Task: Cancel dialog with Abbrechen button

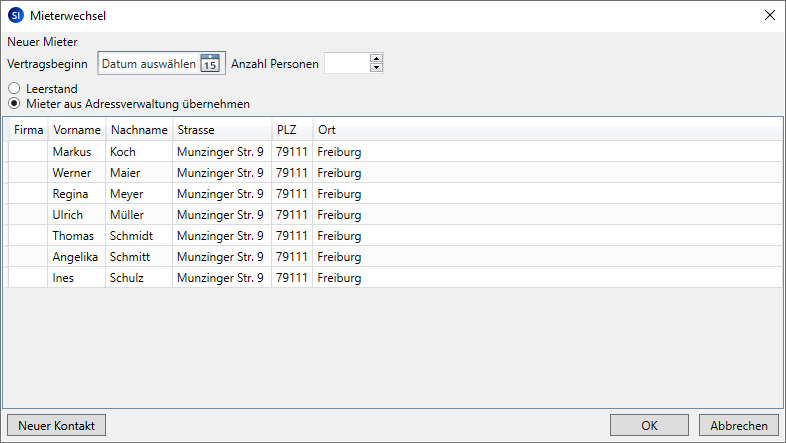Action: point(739,425)
